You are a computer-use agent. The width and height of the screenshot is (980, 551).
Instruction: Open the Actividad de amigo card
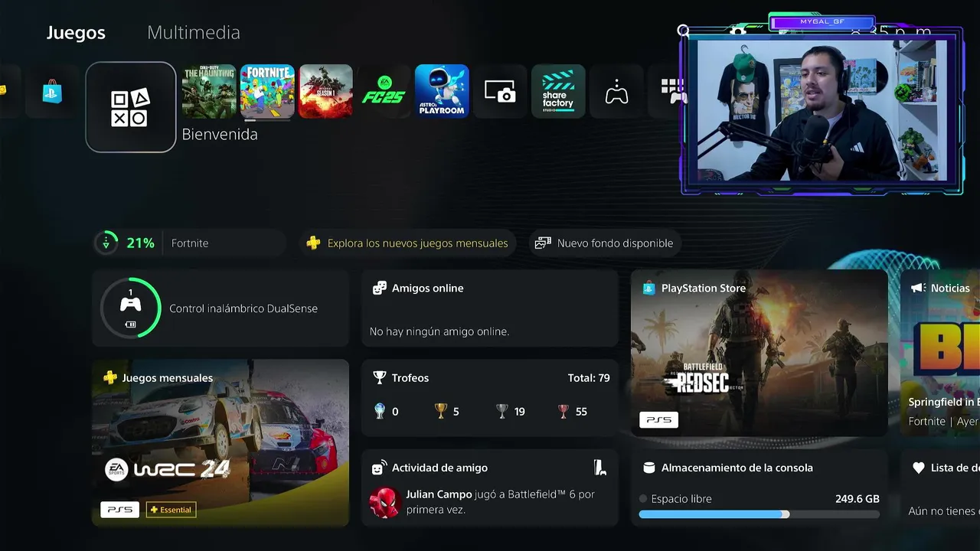[490, 487]
